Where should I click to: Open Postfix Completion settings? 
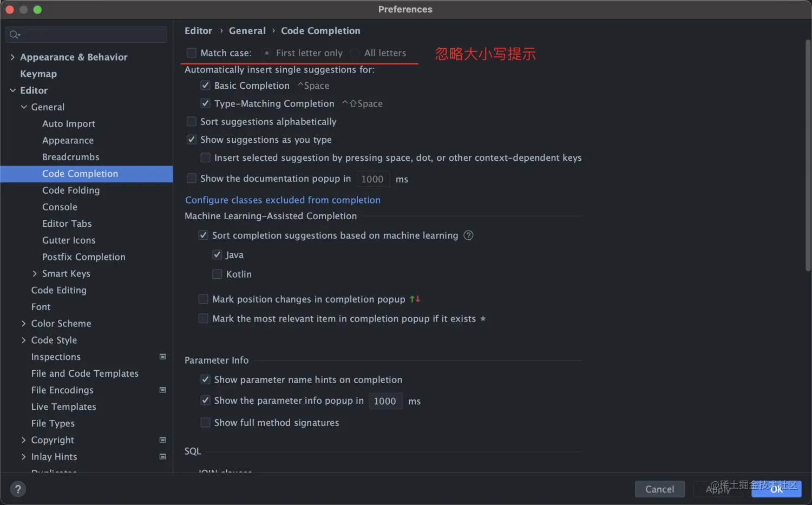(84, 257)
